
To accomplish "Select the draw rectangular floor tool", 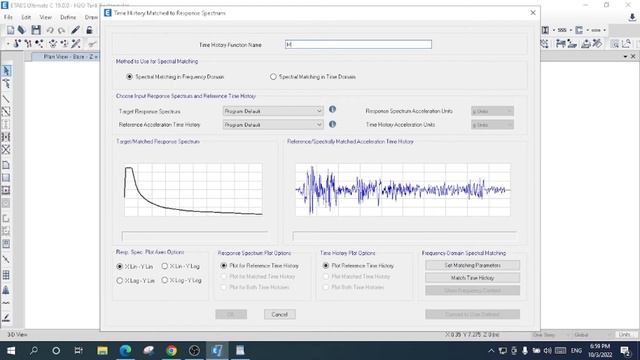I will (6, 178).
